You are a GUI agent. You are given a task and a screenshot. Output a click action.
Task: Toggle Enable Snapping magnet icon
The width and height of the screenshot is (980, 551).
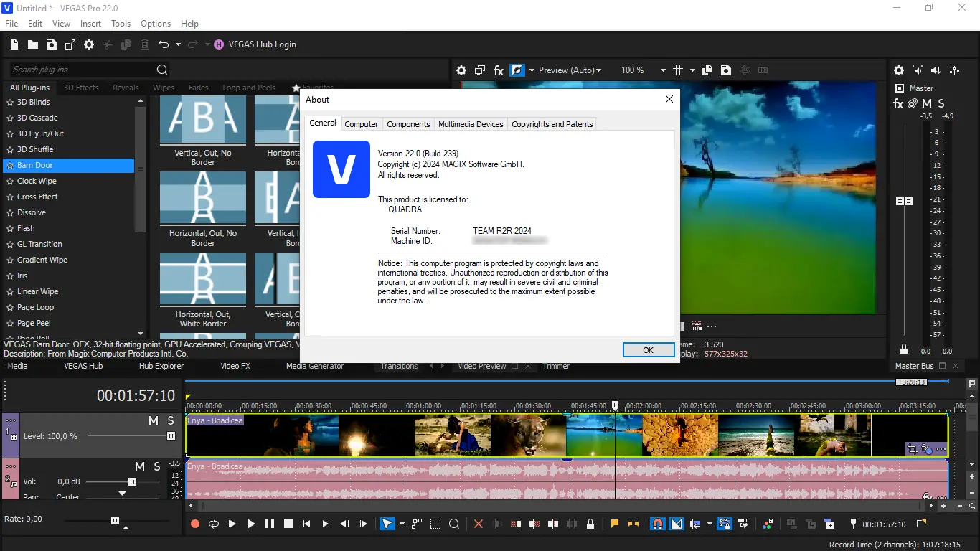(657, 524)
